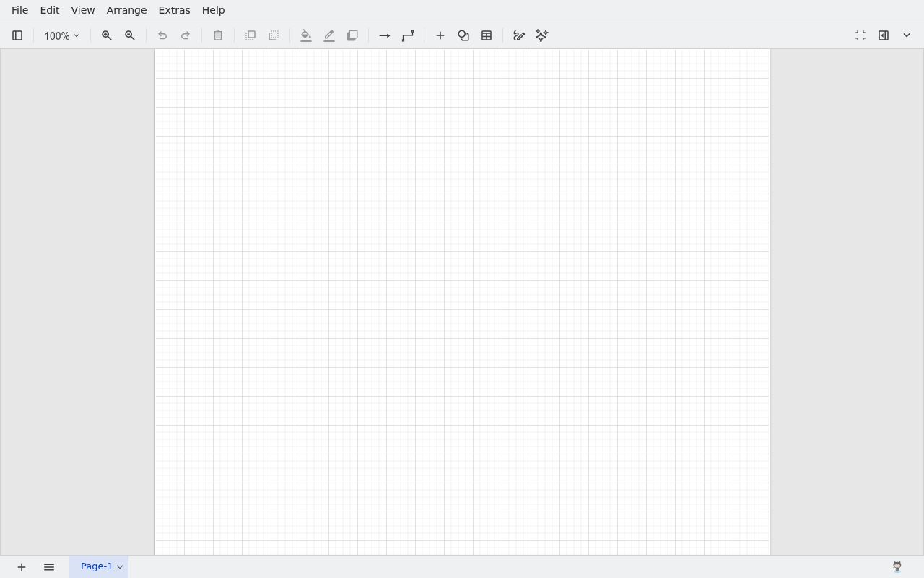Open the connection arrow style tool
The width and height of the screenshot is (924, 578).
(x=385, y=35)
